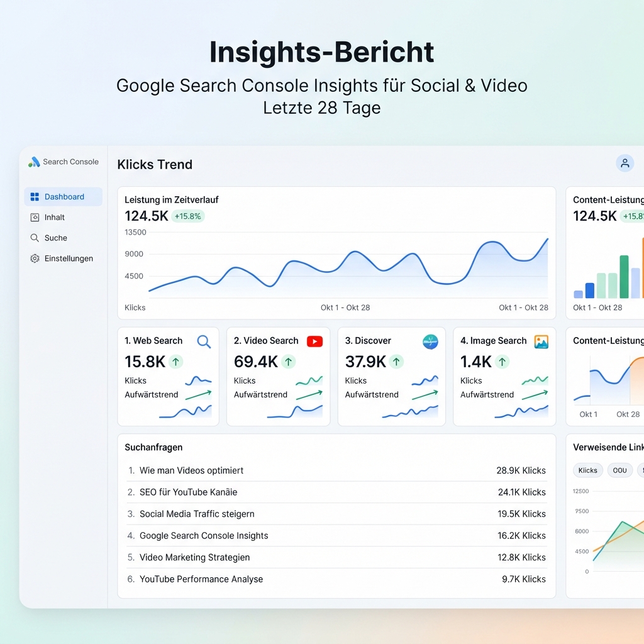Click the Dashboard grid icon
The image size is (644, 644).
click(35, 197)
